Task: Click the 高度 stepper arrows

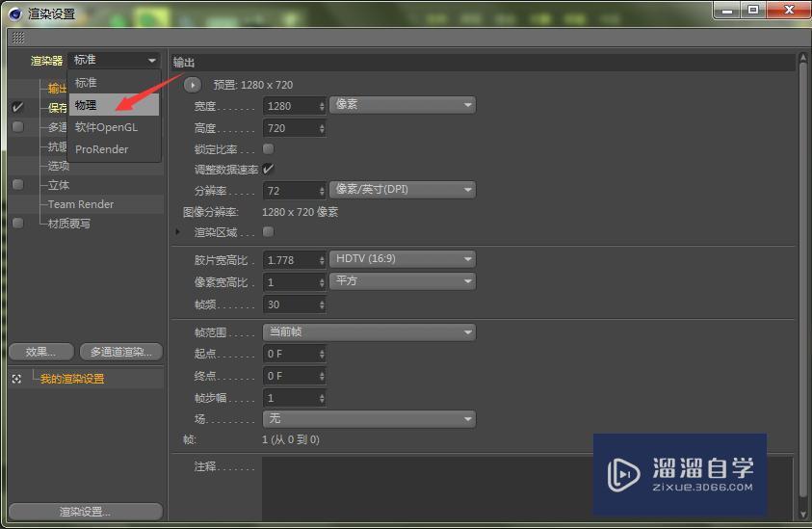Action: point(322,128)
